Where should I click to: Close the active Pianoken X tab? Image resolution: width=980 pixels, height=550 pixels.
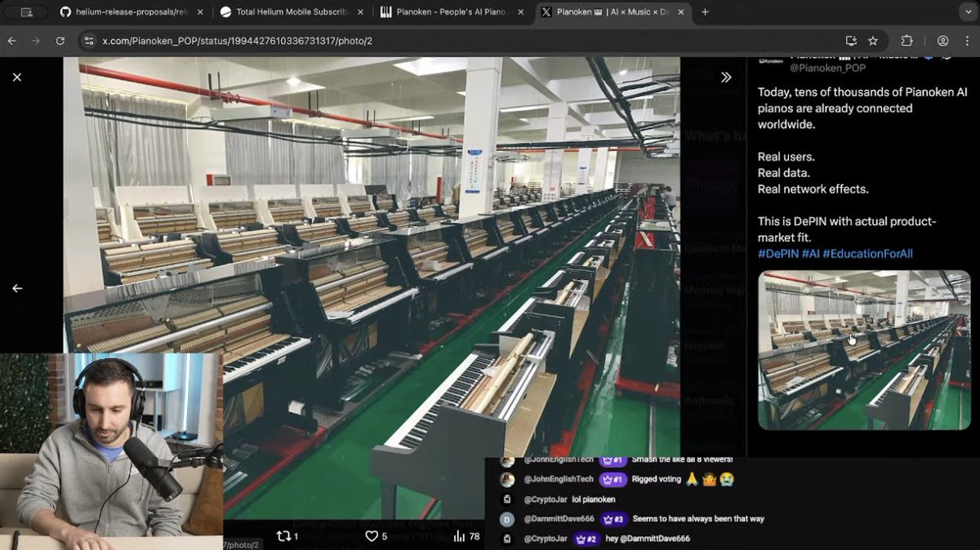pos(679,12)
